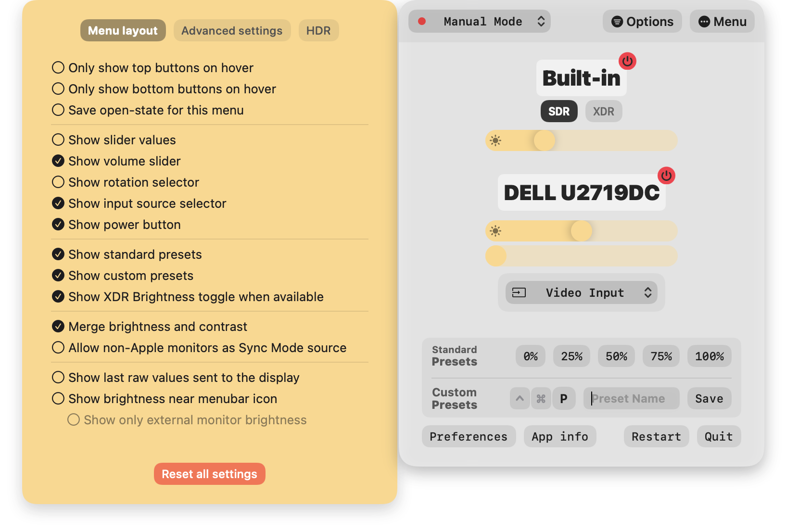Apply the 50% standard preset
This screenshot has height=532, width=786.
(616, 356)
